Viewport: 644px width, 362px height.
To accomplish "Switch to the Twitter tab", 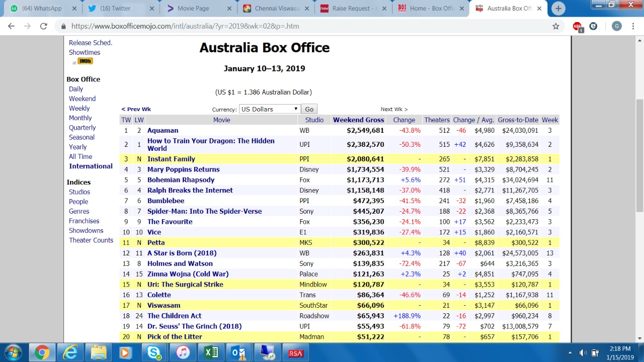I will [x=119, y=9].
